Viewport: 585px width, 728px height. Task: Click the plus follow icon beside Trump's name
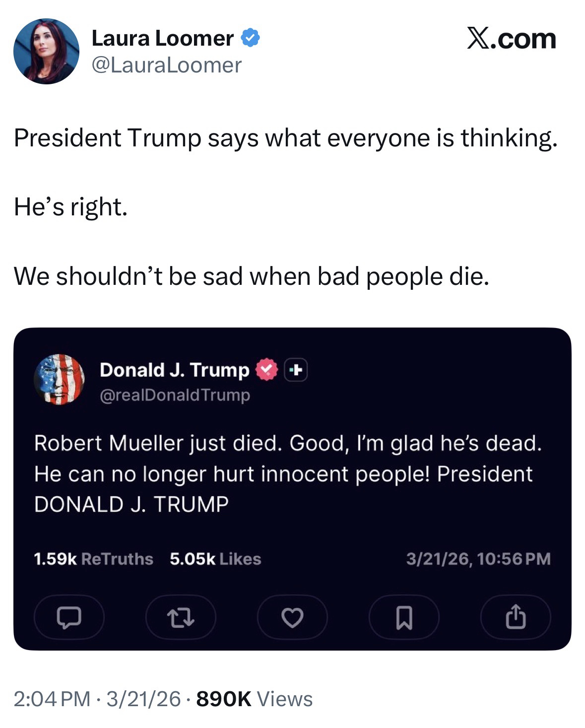[x=296, y=370]
